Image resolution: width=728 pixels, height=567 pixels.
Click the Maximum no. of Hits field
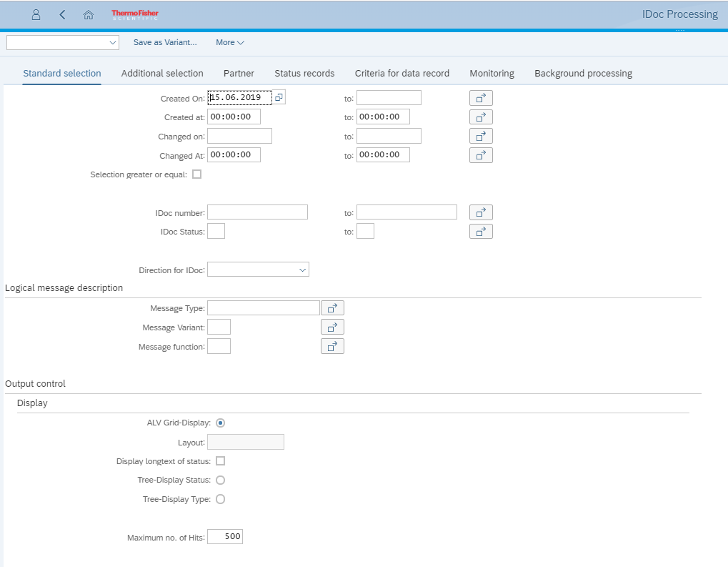coord(225,537)
